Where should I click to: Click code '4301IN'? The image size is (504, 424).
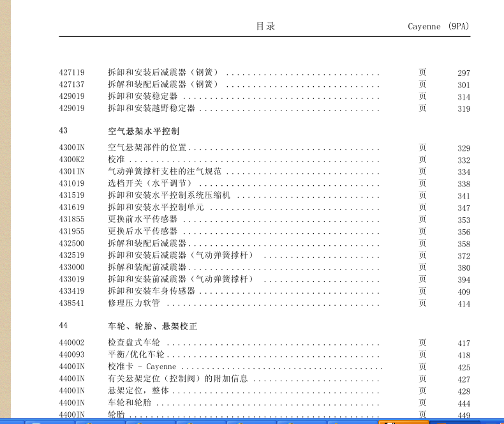click(71, 172)
